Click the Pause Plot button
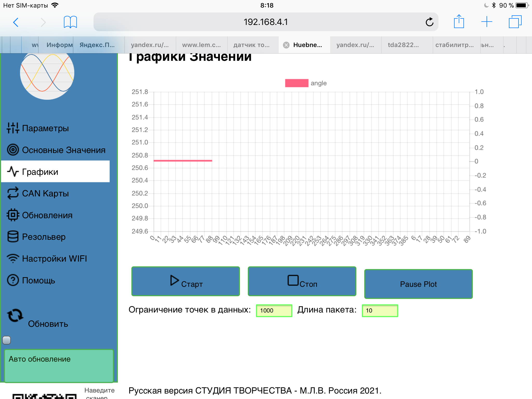 pos(418,284)
